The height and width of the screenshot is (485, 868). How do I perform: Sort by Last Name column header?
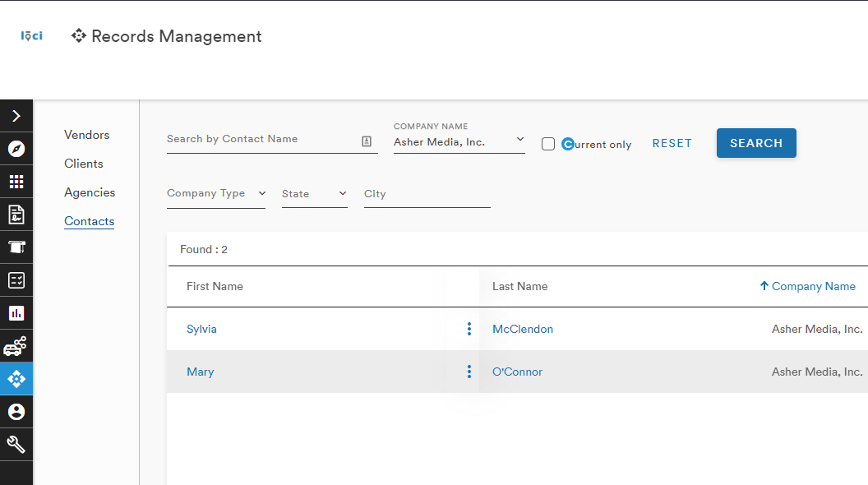pos(519,286)
